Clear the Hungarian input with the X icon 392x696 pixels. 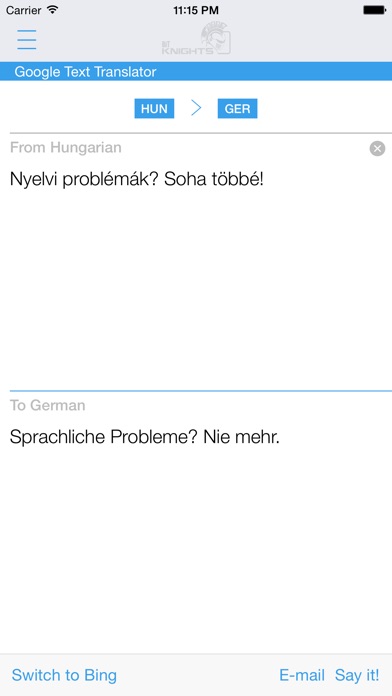tap(377, 148)
